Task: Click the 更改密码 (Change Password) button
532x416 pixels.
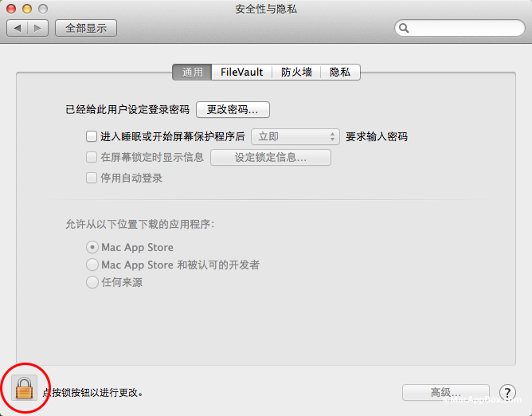Action: pos(233,109)
